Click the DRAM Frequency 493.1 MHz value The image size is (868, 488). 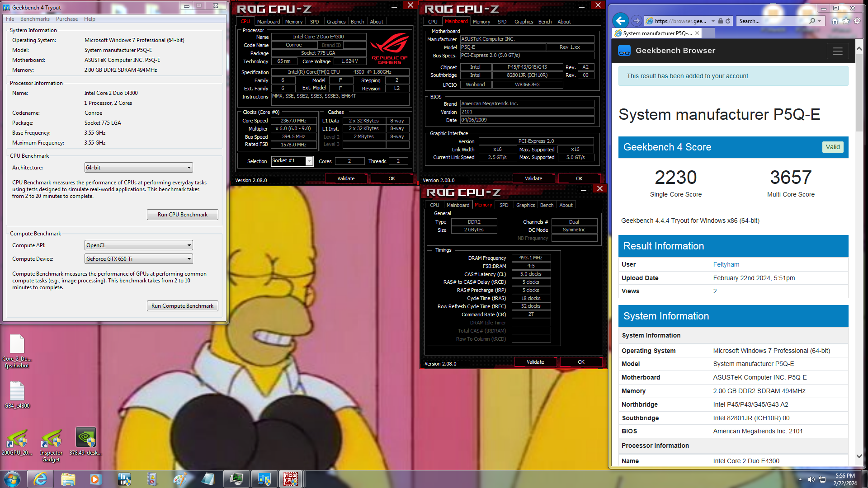[x=531, y=258]
